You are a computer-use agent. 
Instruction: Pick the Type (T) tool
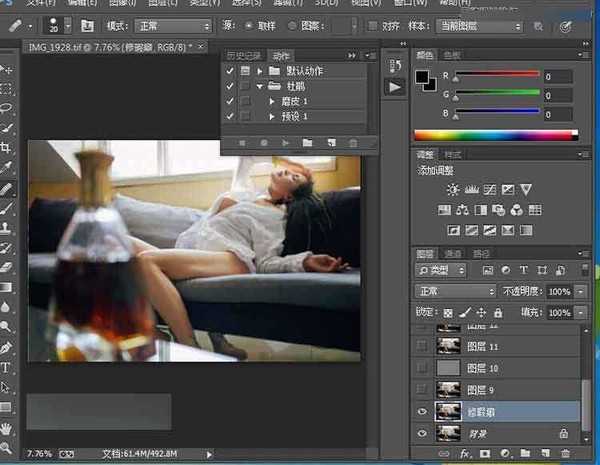[8, 366]
